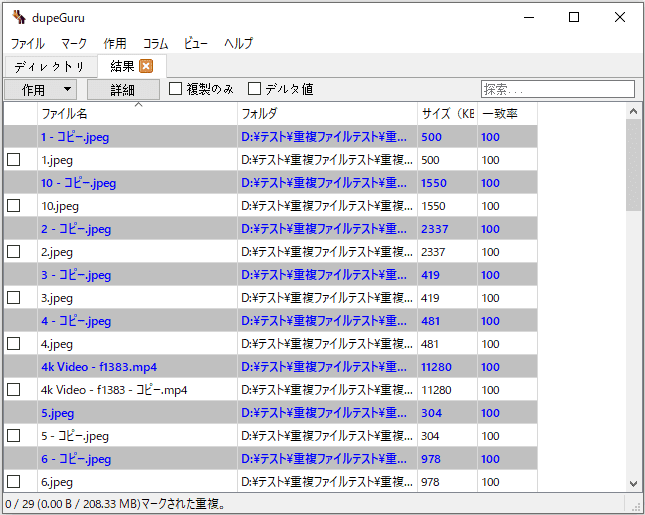Mark the 10.jpeg row checkbox
Screen dimensions: 645x515
coord(14,206)
